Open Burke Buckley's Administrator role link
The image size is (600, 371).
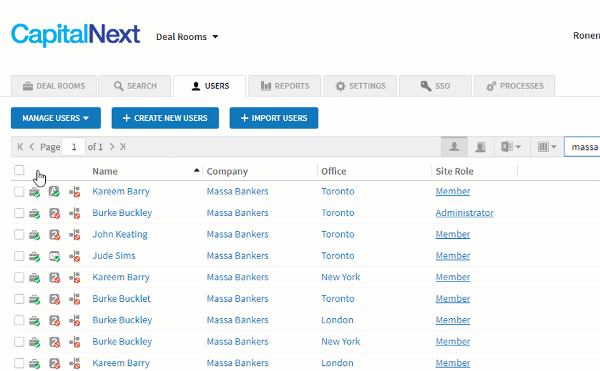(465, 213)
